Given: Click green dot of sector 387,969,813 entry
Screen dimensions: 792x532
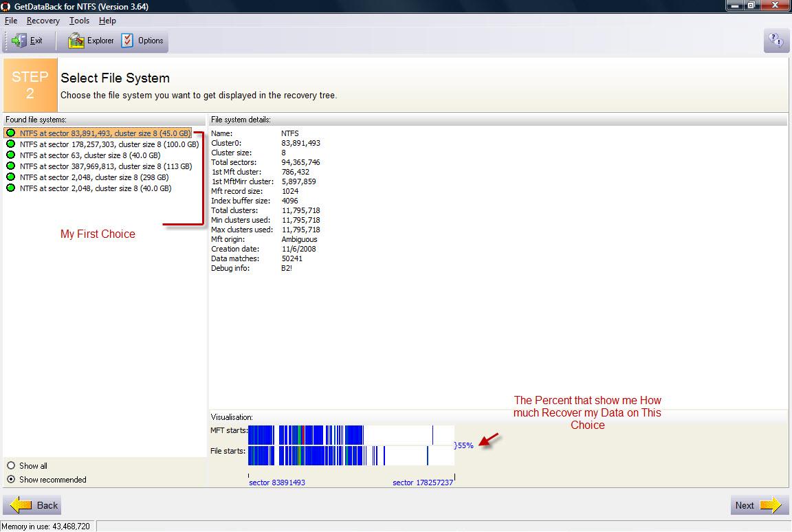Looking at the screenshot, I should coord(10,166).
